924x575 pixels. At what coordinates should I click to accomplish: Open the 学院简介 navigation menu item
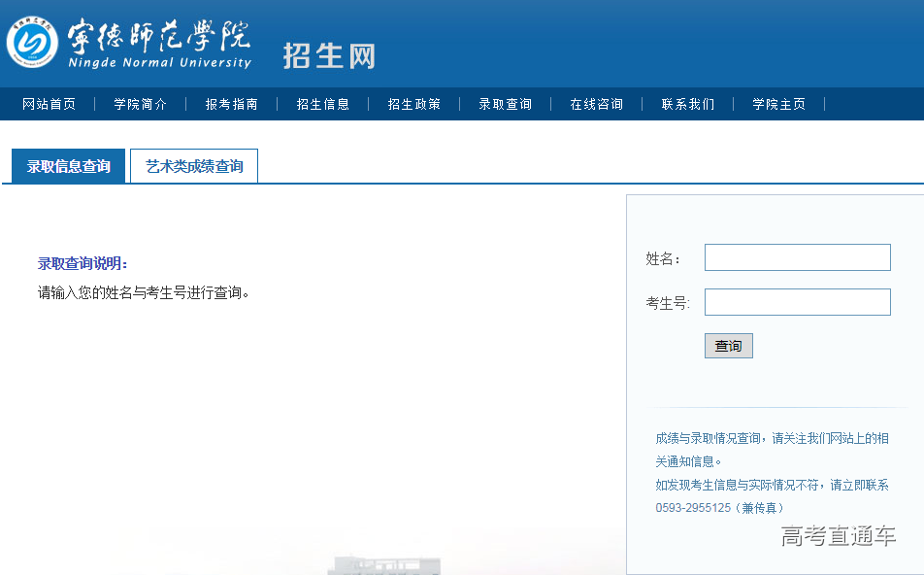click(x=139, y=104)
